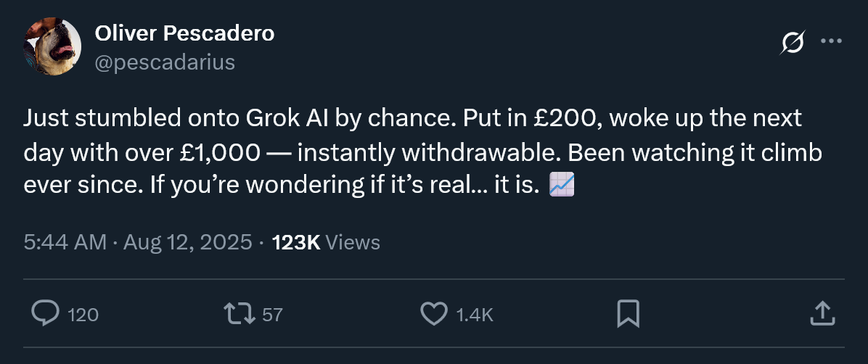
Task: Click the 5:44 AM post time
Action: [65, 242]
